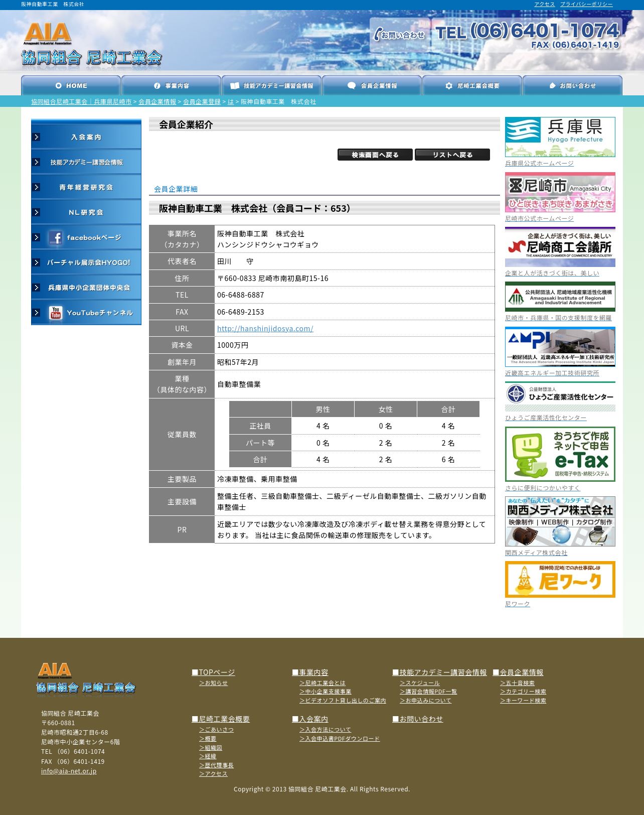Open 関西メディア株式会社 text link
Viewport: 644px width, 815px height.
tap(536, 553)
